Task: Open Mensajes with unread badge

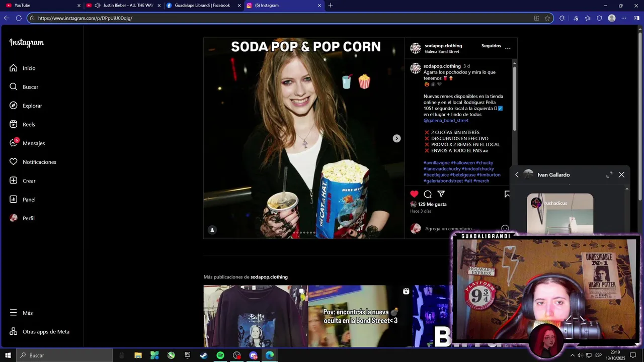Action: (x=27, y=143)
